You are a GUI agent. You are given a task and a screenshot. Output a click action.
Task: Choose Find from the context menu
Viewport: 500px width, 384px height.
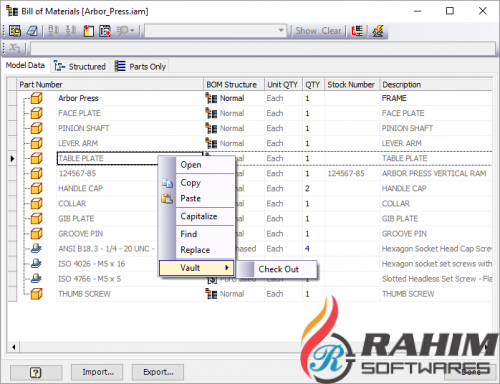pos(205,234)
